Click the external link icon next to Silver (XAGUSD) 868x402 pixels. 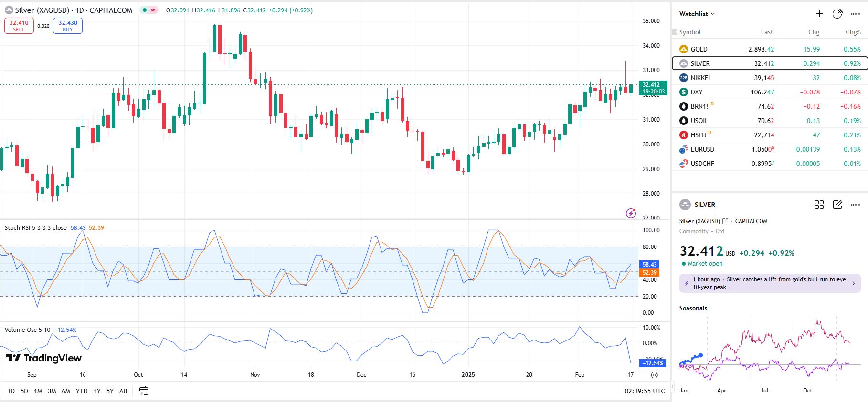(x=725, y=221)
